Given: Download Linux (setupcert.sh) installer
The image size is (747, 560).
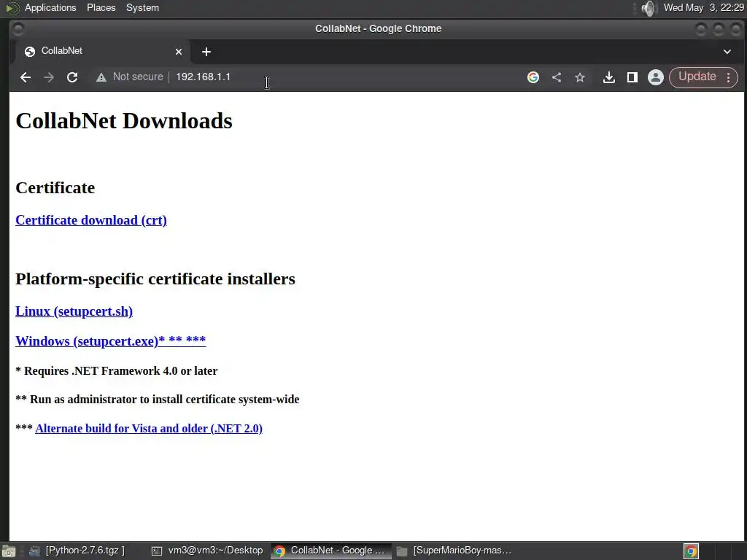Looking at the screenshot, I should point(74,311).
